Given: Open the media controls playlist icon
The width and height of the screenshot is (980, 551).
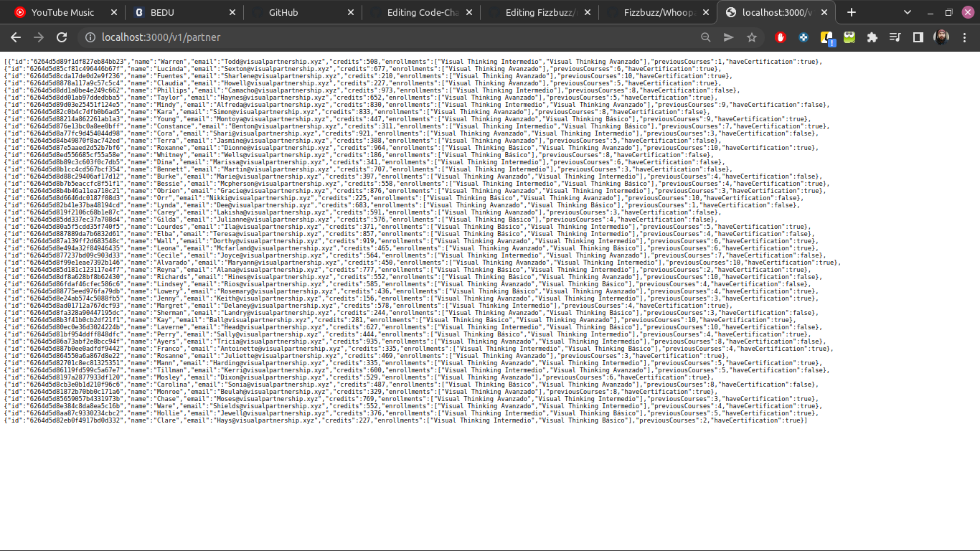Looking at the screenshot, I should [895, 37].
